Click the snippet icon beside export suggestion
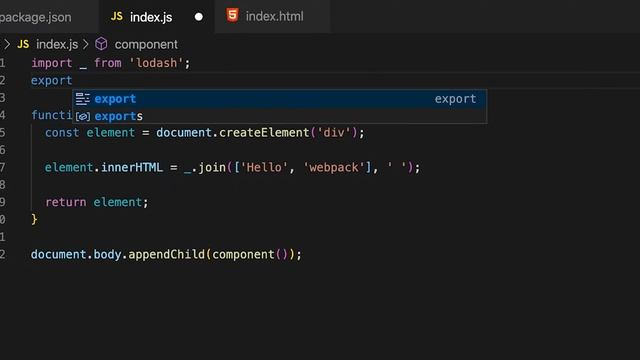 [x=83, y=99]
